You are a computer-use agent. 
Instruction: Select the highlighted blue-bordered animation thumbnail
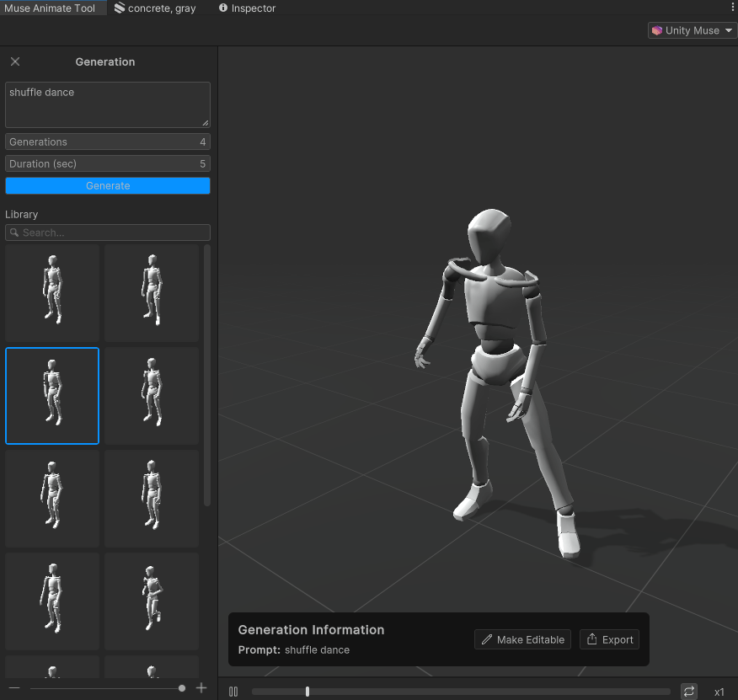pyautogui.click(x=52, y=396)
